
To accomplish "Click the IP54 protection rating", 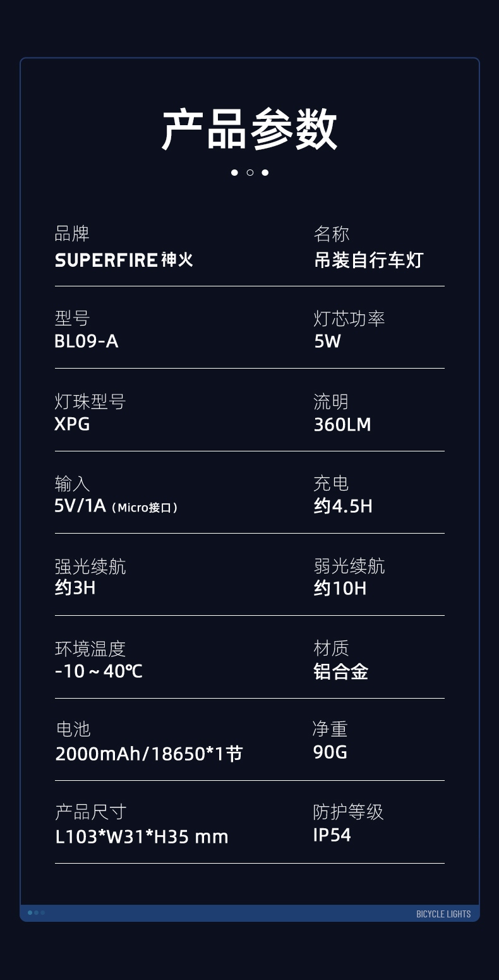I will tap(332, 835).
